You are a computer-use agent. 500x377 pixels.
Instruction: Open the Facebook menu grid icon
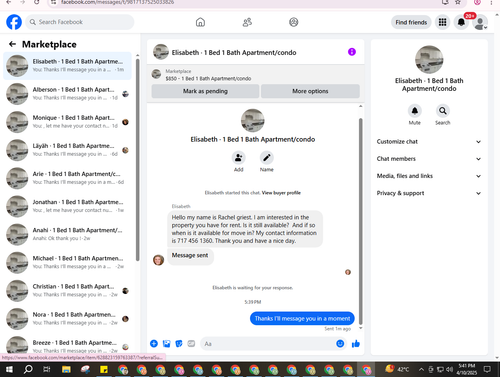pos(442,22)
